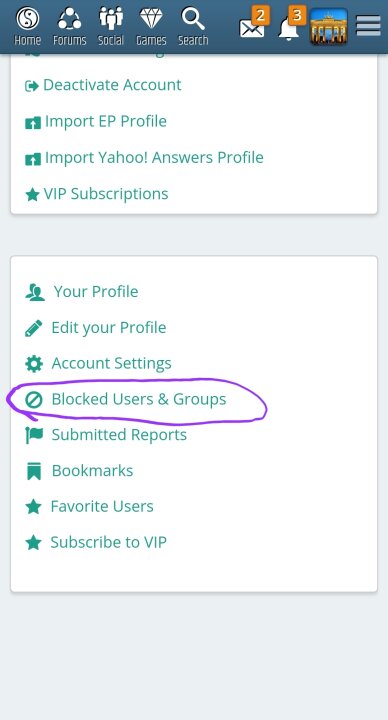388x720 pixels.
Task: Go to VIP Subscriptions
Action: pos(96,194)
